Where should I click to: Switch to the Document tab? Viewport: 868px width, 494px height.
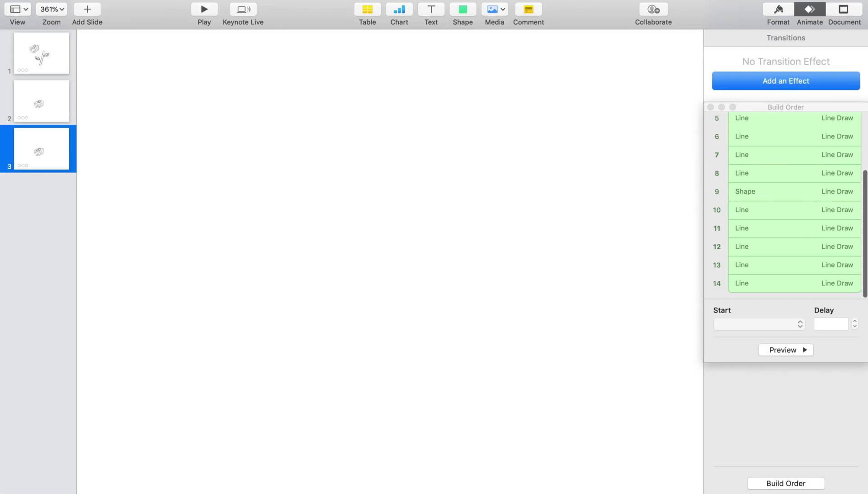click(x=844, y=9)
